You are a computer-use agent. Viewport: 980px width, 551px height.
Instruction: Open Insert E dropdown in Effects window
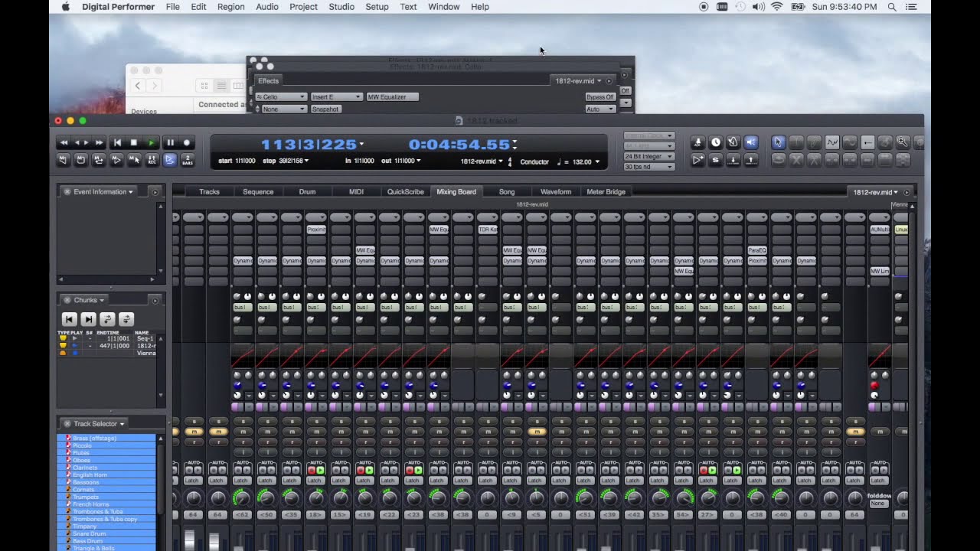tap(336, 97)
